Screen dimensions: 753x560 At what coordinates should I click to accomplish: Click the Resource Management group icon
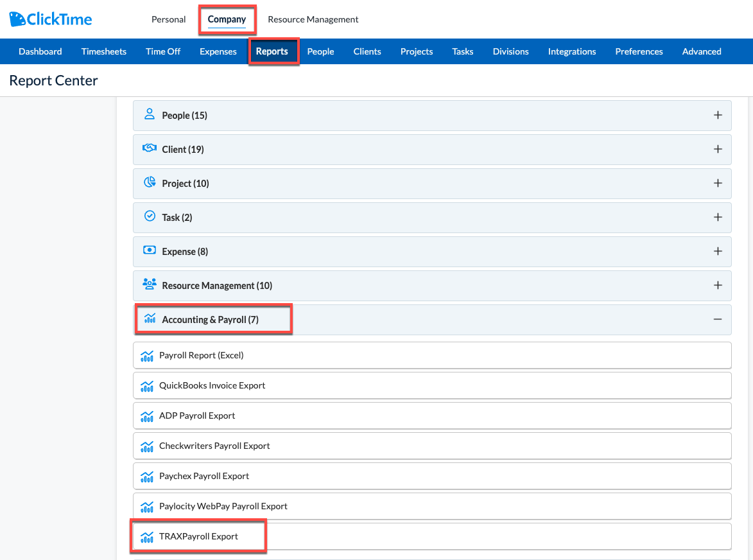pyautogui.click(x=150, y=284)
